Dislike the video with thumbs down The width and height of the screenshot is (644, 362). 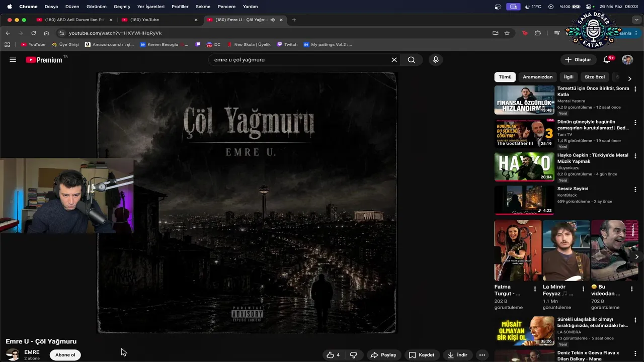pos(354,355)
